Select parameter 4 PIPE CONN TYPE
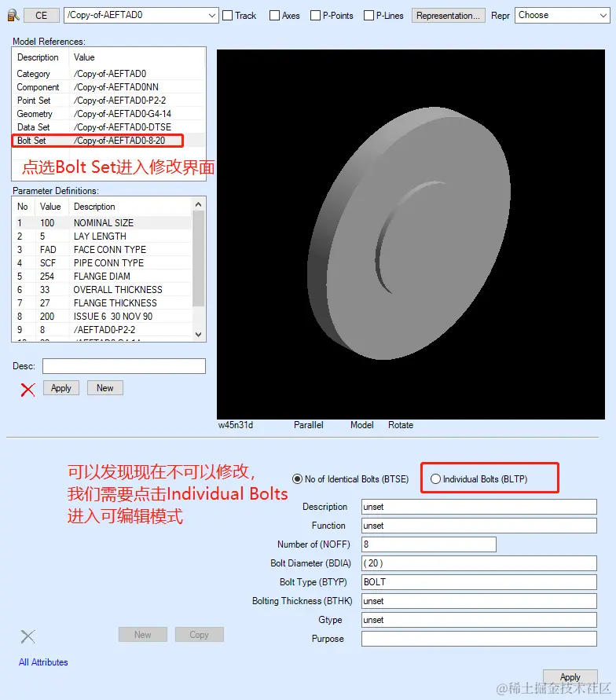Viewport: 616px width, 700px height. click(103, 263)
